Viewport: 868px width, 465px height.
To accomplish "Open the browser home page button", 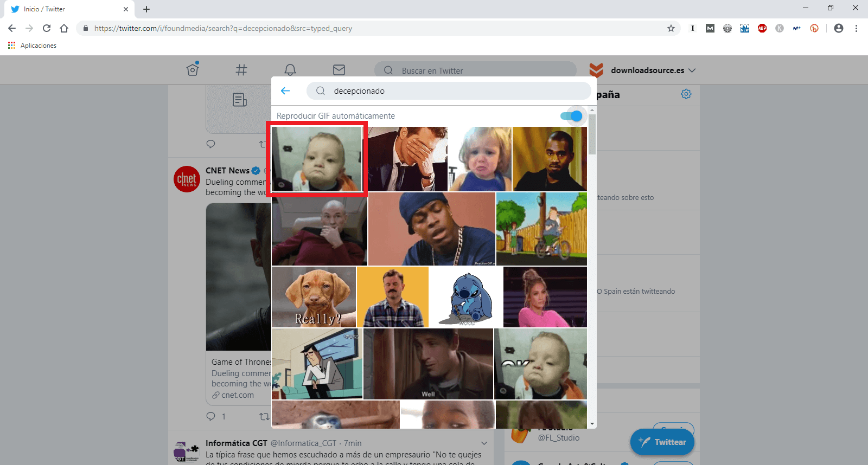I will (x=64, y=28).
